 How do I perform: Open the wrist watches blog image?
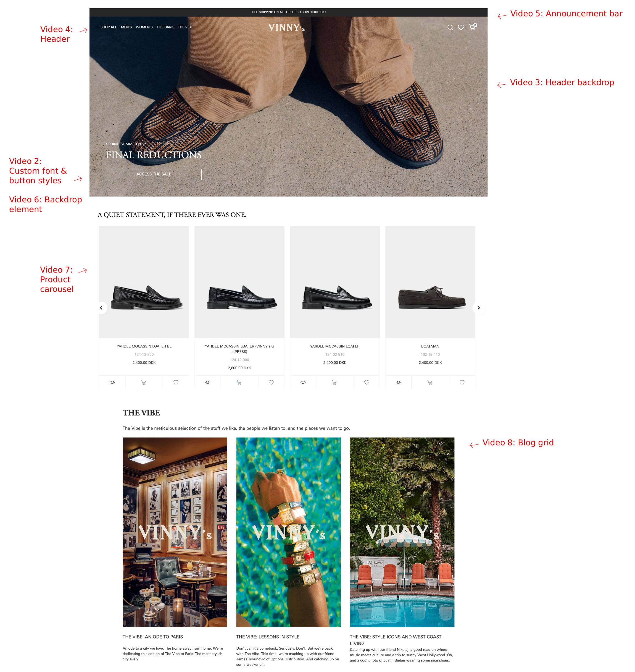288,532
